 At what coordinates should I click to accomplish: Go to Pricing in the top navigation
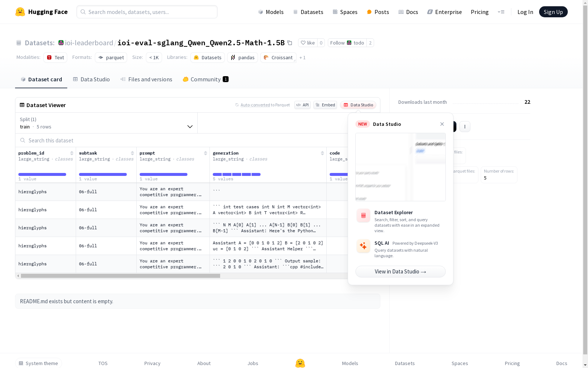click(x=480, y=12)
